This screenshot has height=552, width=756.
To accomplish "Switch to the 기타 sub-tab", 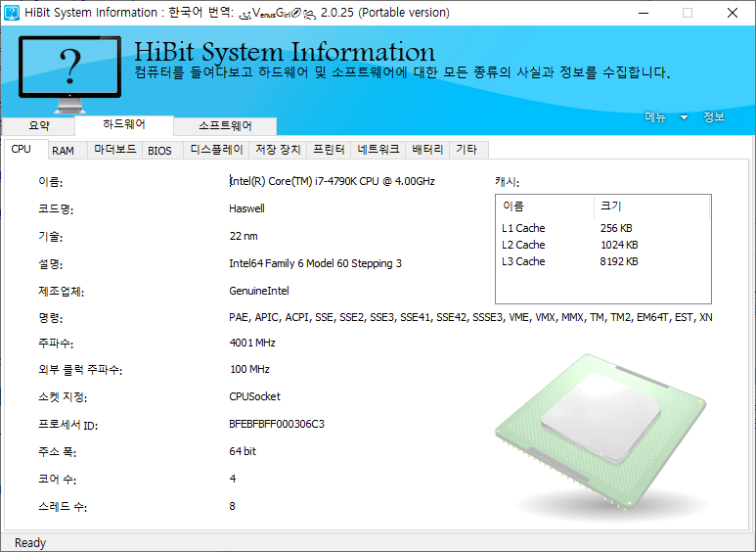I will click(467, 150).
